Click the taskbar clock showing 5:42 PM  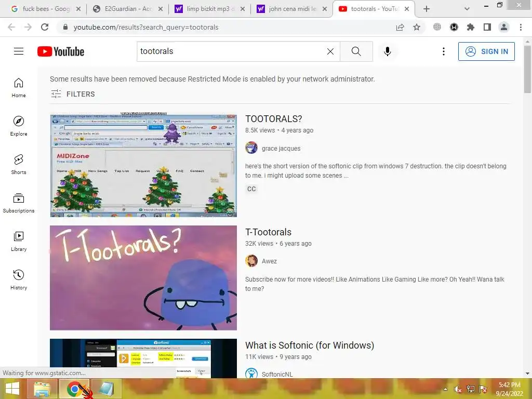pos(509,389)
